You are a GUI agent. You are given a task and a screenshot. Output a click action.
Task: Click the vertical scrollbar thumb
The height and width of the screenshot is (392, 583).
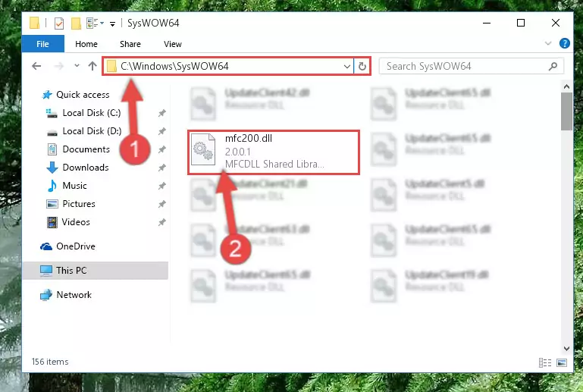[566, 111]
